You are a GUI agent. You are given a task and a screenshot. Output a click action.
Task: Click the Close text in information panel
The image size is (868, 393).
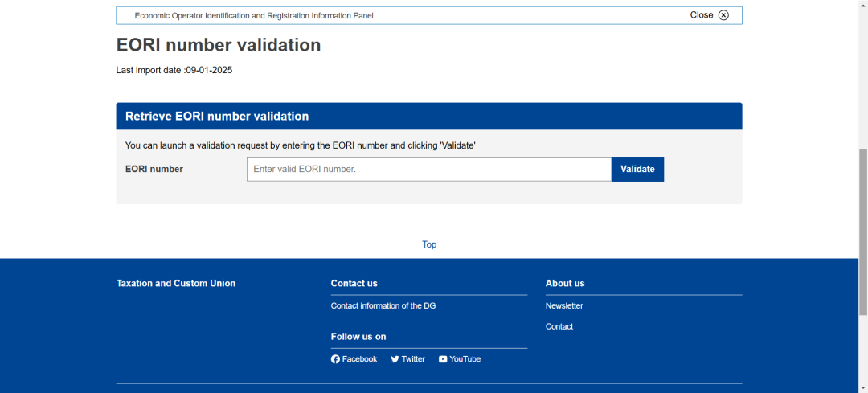(x=702, y=15)
